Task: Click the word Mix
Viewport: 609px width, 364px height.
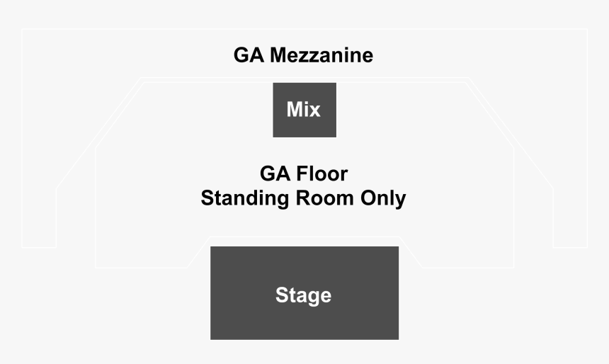Action: click(303, 109)
